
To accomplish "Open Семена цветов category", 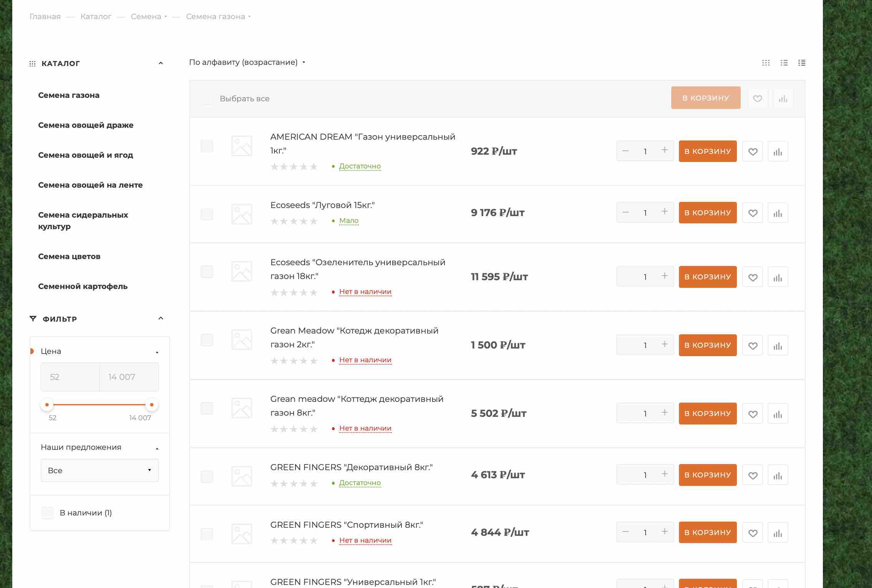I will 69,256.
